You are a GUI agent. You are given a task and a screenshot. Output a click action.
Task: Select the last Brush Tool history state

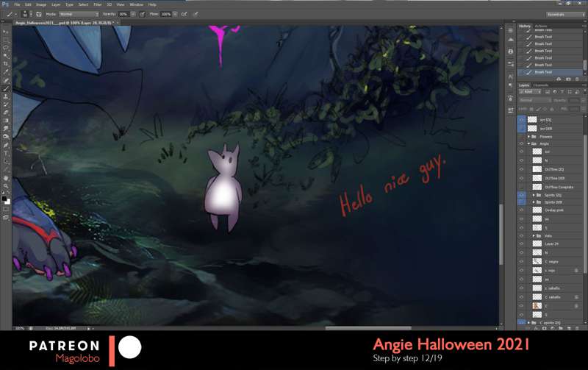(x=544, y=72)
